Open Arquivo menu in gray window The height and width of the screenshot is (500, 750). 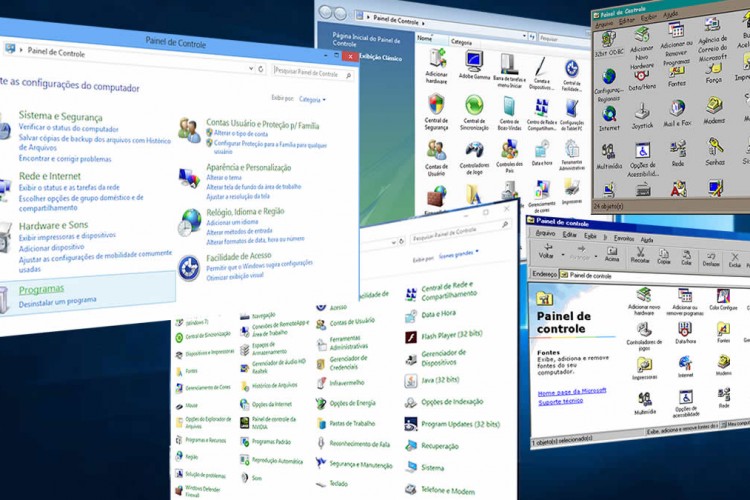click(604, 23)
